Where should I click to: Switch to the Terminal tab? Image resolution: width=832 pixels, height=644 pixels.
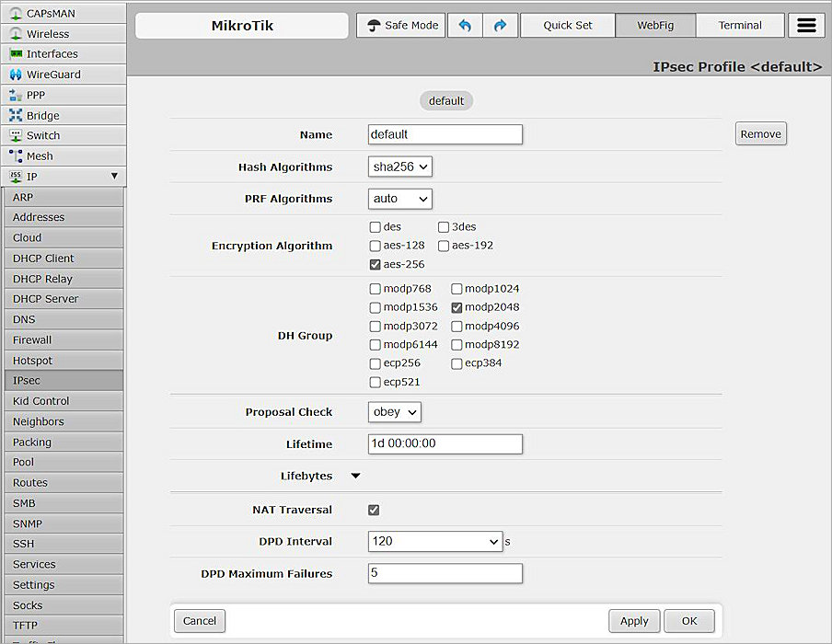tap(740, 26)
